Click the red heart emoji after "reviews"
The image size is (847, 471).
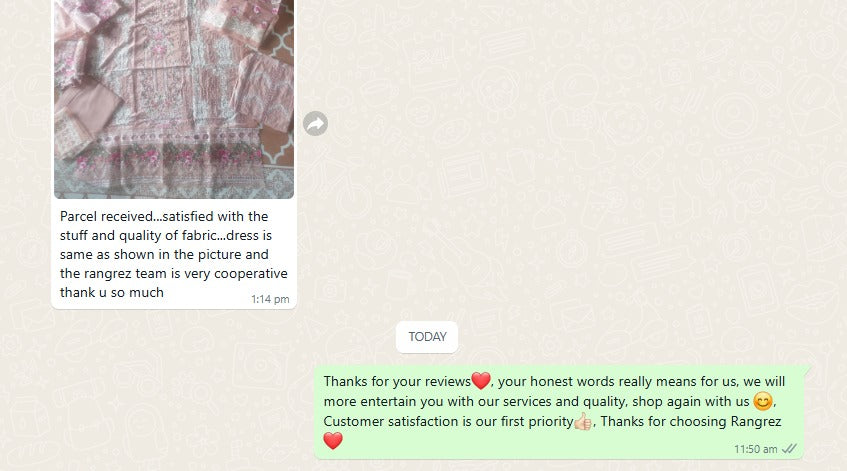(481, 381)
